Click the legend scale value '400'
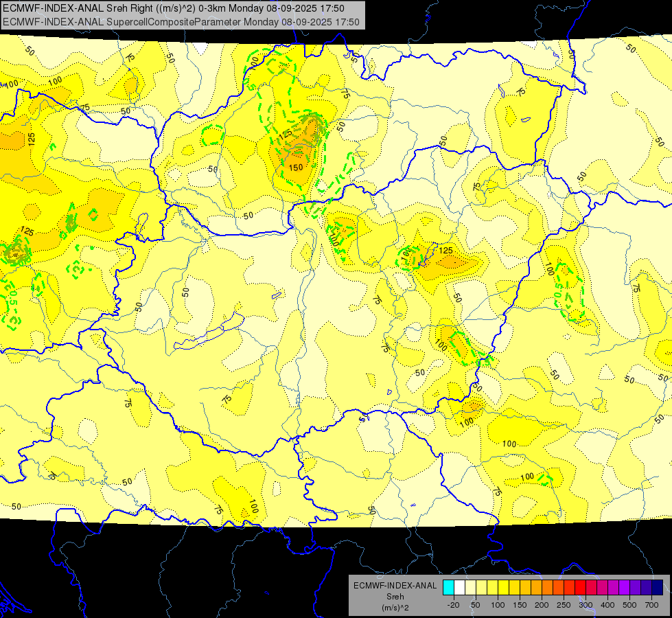Viewport: 672px width, 618px height. (x=607, y=605)
